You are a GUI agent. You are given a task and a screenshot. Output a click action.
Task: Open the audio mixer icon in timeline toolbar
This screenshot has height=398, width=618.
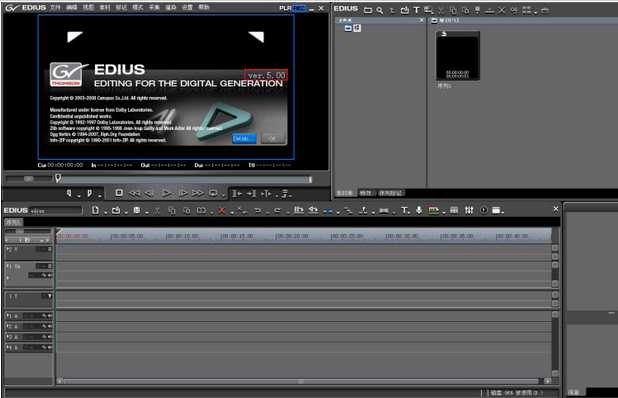coord(469,210)
